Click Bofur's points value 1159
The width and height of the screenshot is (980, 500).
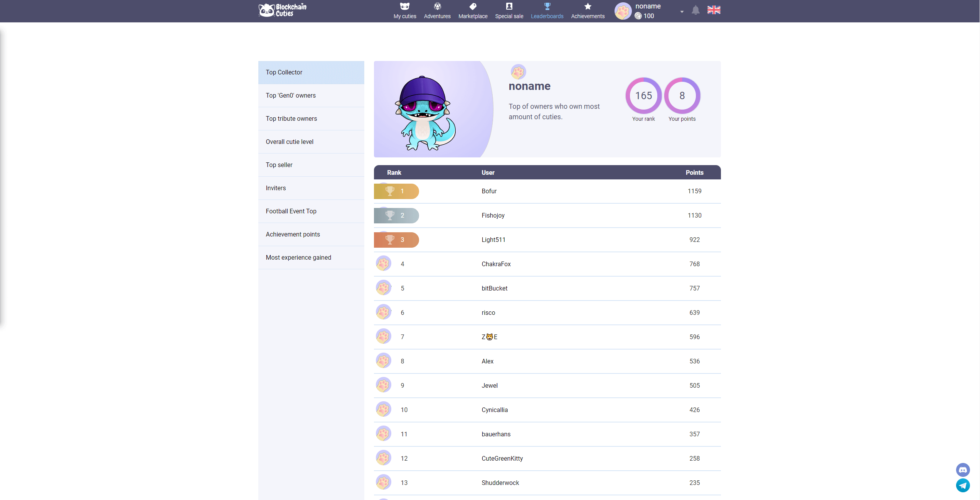[x=694, y=191]
